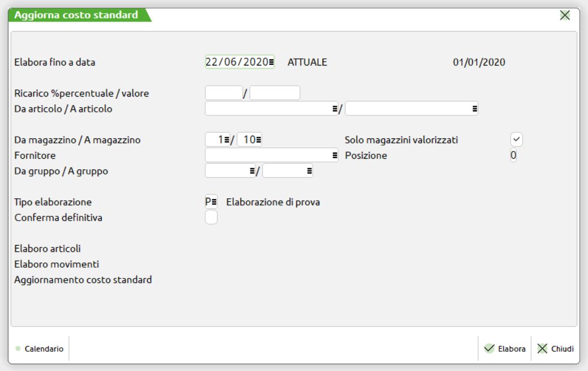Open the Da magazzino lookup icon
Screen dimensions: 588x371
(227, 140)
